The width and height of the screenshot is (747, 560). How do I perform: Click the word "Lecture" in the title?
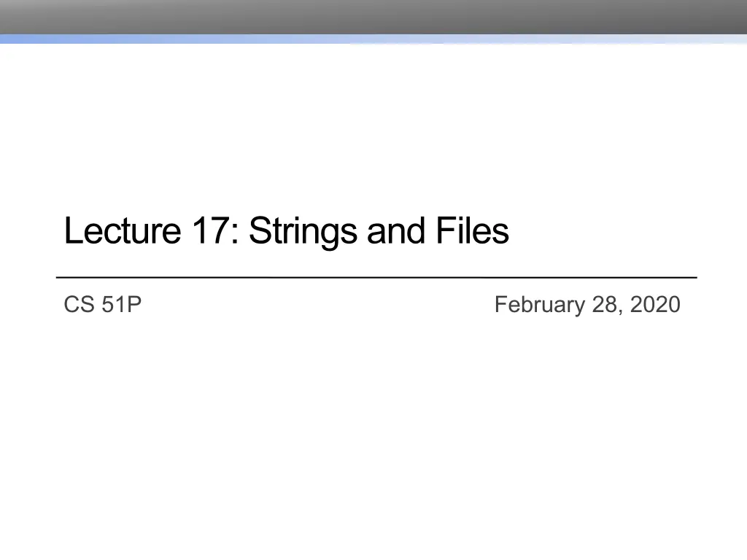coord(122,232)
